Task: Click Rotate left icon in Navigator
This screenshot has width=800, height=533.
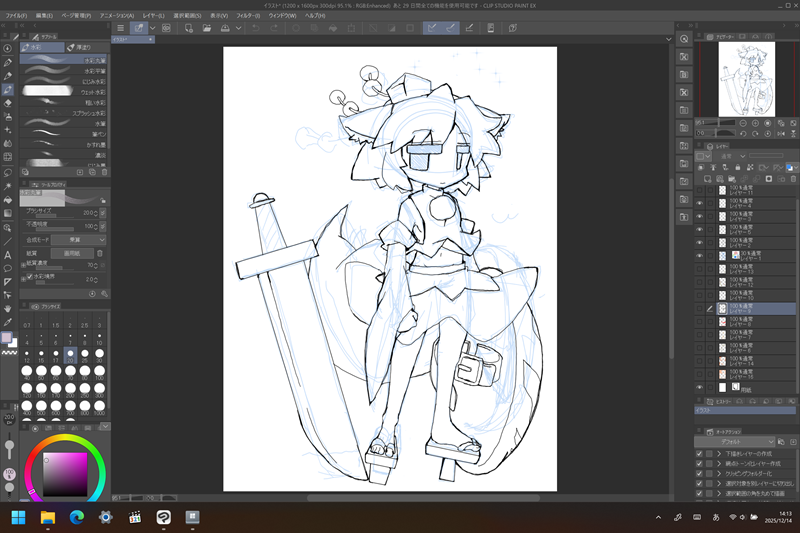Action: tap(743, 134)
